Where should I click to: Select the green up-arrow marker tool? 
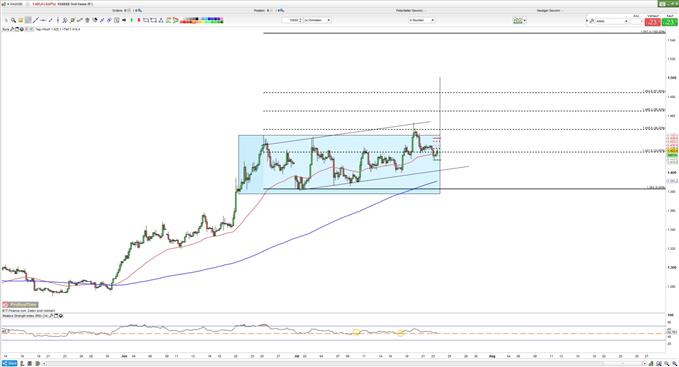131,20
